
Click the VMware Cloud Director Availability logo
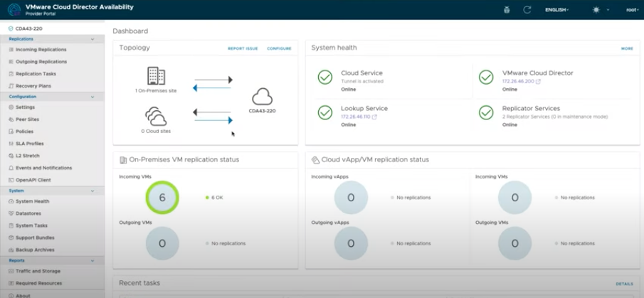click(14, 10)
